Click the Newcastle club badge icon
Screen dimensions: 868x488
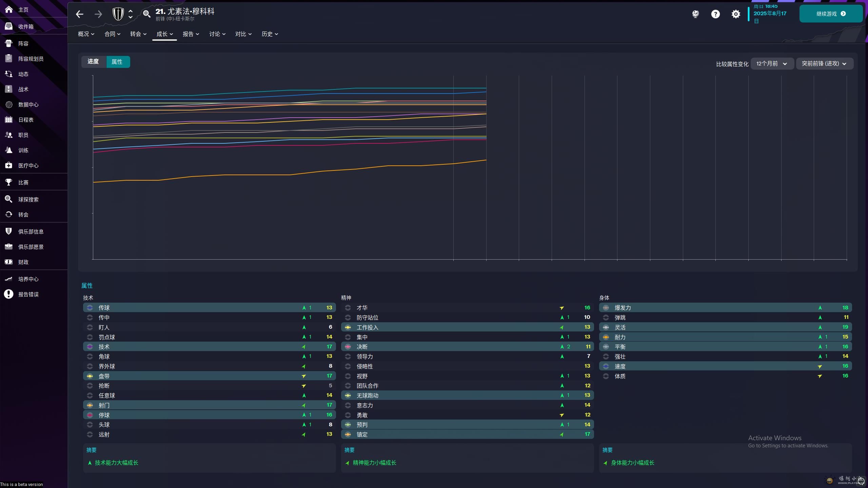click(118, 14)
